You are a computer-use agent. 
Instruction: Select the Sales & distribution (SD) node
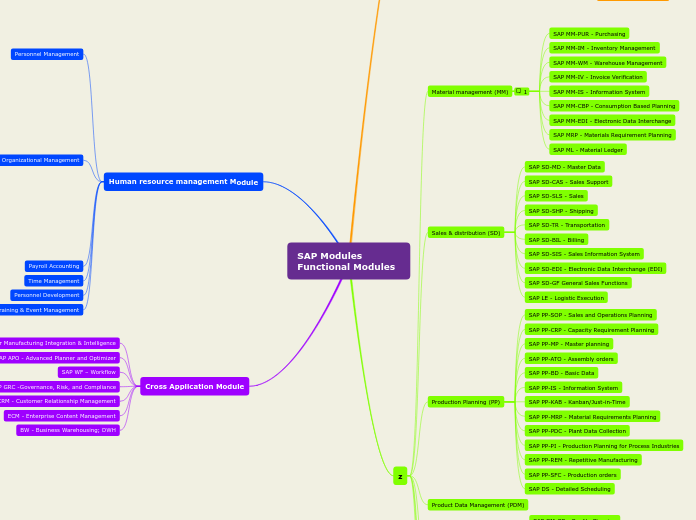point(466,233)
